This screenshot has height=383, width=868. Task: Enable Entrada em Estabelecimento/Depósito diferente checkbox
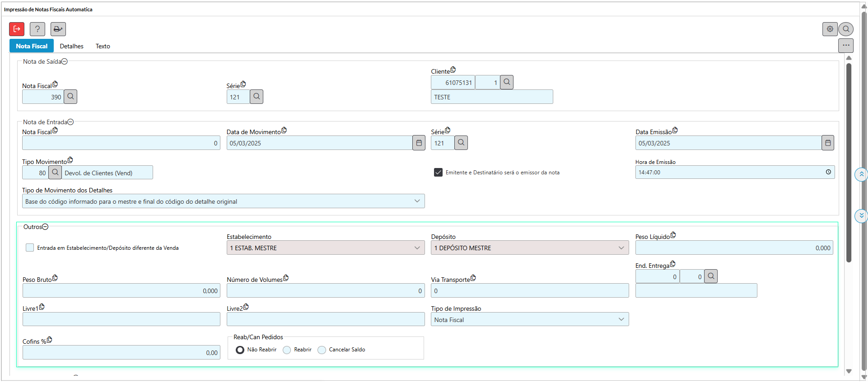coord(30,248)
